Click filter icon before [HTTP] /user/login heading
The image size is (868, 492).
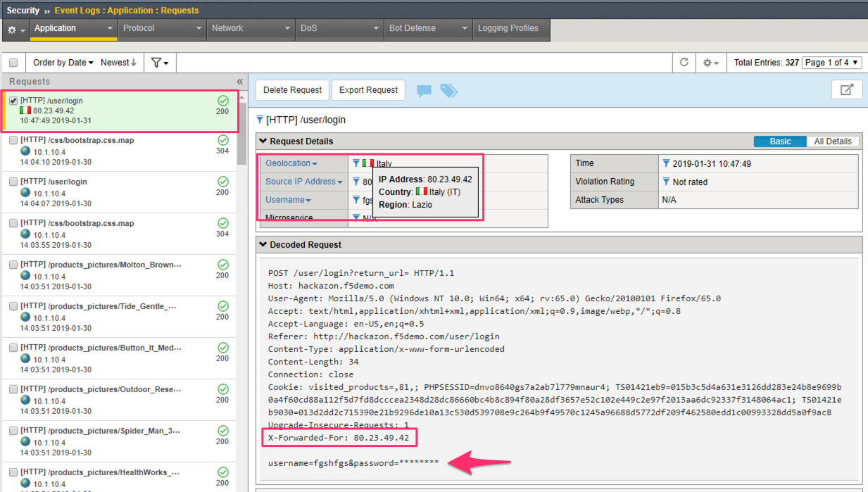(260, 120)
